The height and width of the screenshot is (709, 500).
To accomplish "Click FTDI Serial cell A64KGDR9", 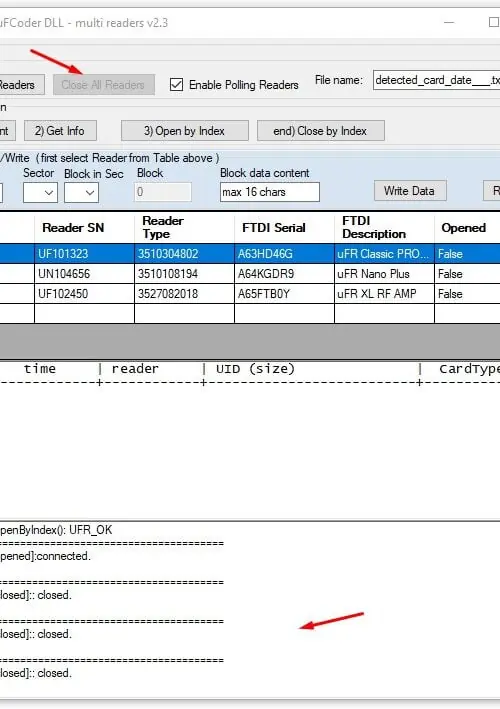I will click(x=284, y=274).
